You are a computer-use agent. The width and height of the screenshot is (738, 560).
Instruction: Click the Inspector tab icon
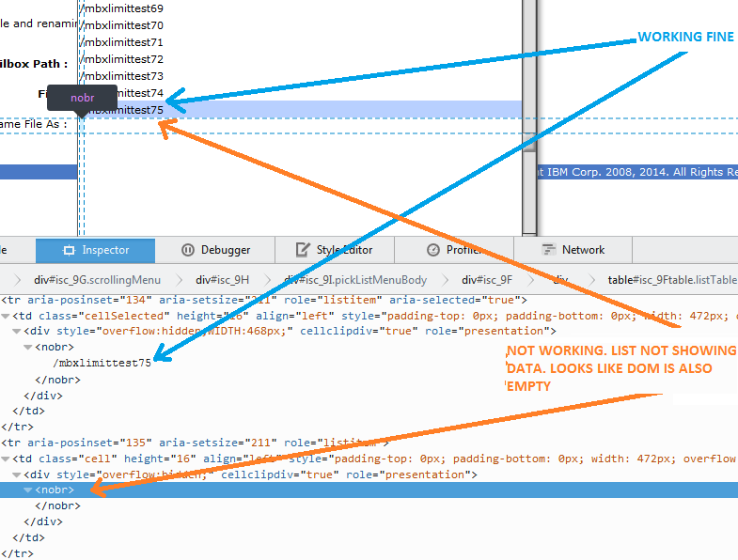[x=69, y=250]
